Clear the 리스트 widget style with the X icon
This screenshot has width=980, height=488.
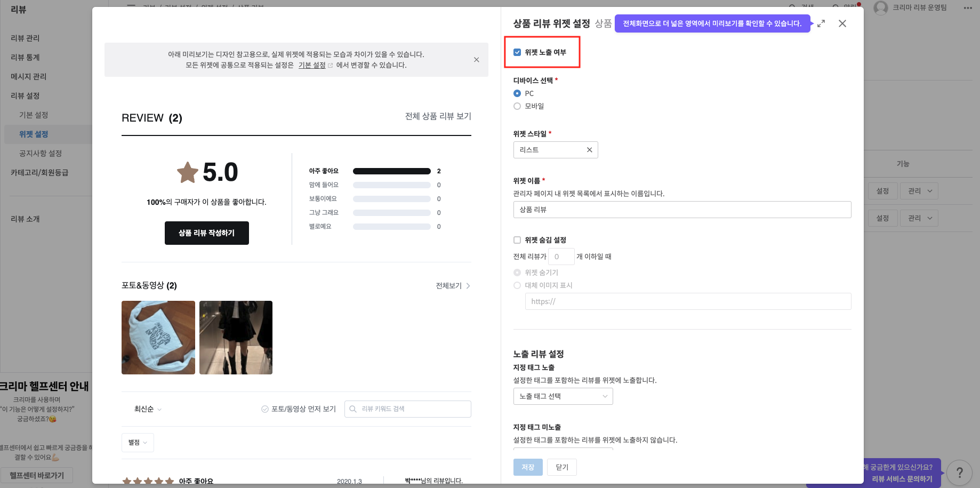point(589,150)
